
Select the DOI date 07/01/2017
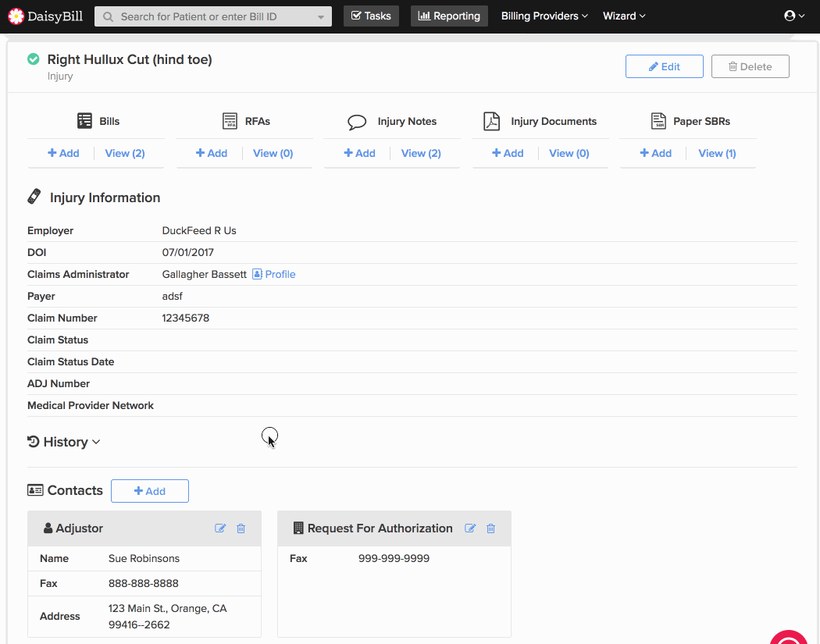point(187,252)
